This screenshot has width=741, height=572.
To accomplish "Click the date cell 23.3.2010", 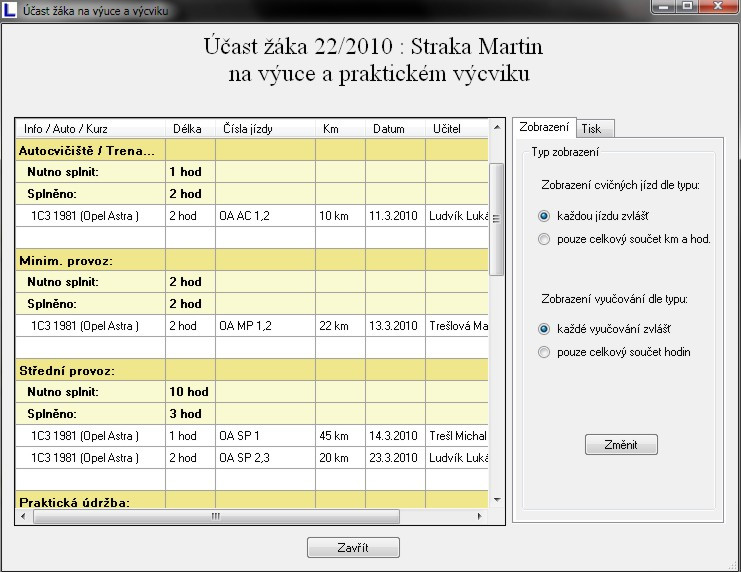I will click(x=395, y=458).
